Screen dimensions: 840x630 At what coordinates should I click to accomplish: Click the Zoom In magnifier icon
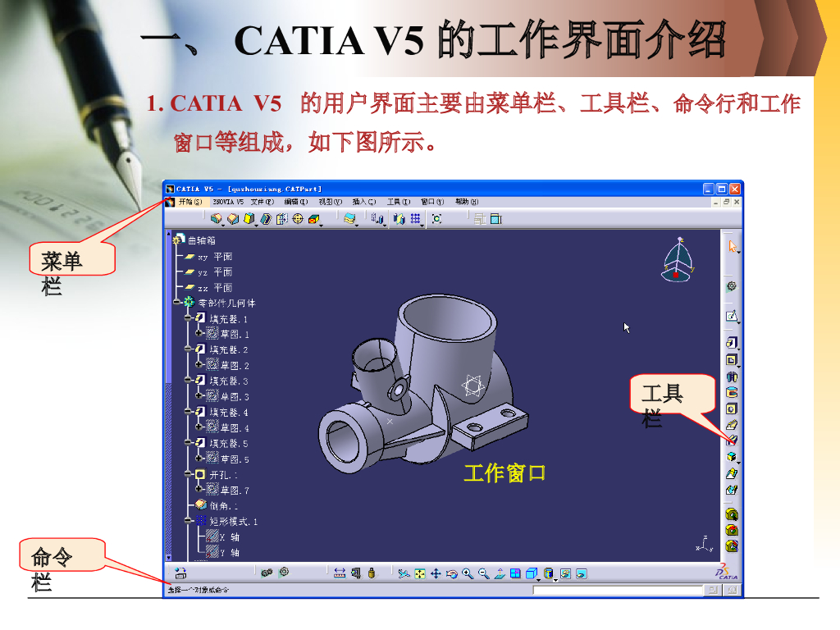click(468, 573)
